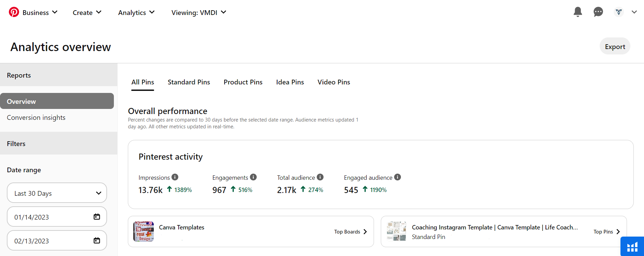Show info tooltip for Engaged audience
This screenshot has height=256, width=644.
tap(398, 177)
